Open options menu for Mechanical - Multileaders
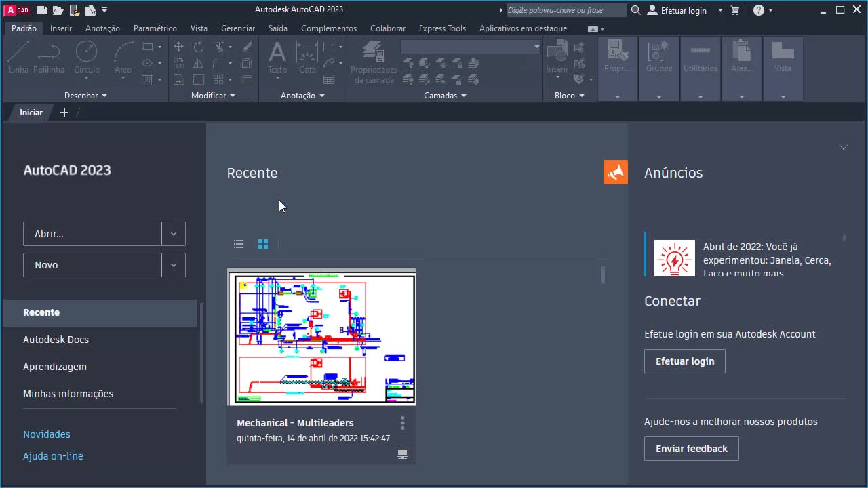 click(x=402, y=423)
